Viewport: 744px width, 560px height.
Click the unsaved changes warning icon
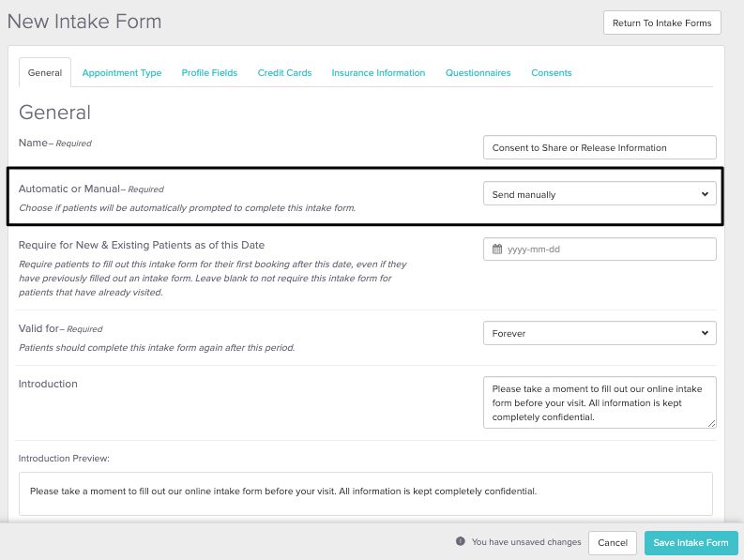click(x=461, y=541)
